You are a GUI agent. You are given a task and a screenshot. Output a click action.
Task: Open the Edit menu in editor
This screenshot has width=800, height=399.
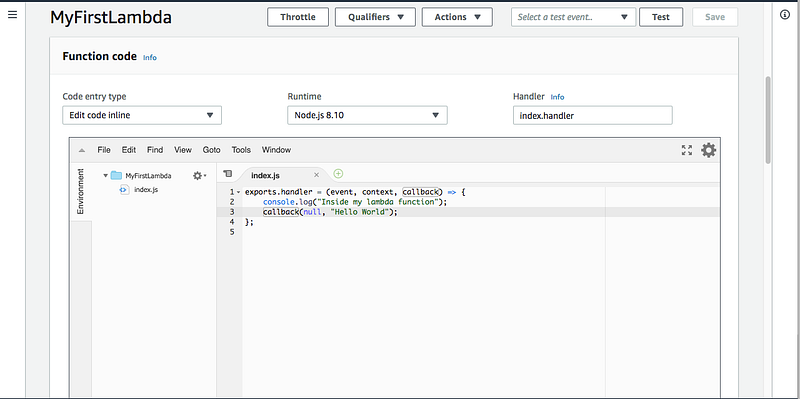[129, 150]
